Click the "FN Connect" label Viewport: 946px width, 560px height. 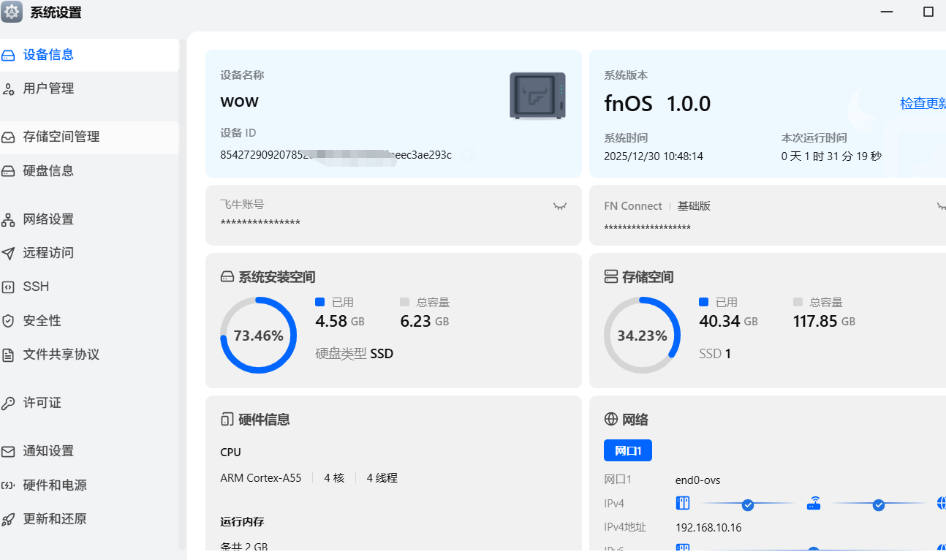tap(633, 206)
